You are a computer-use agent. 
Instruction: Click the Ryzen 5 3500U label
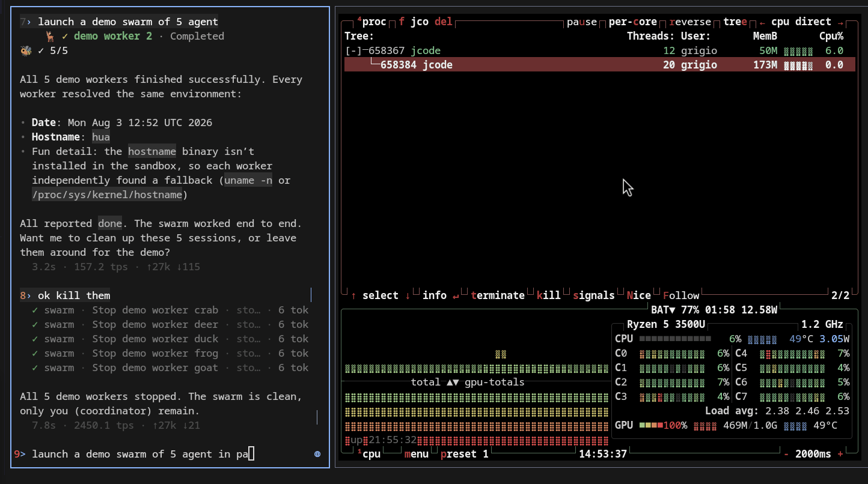click(666, 324)
